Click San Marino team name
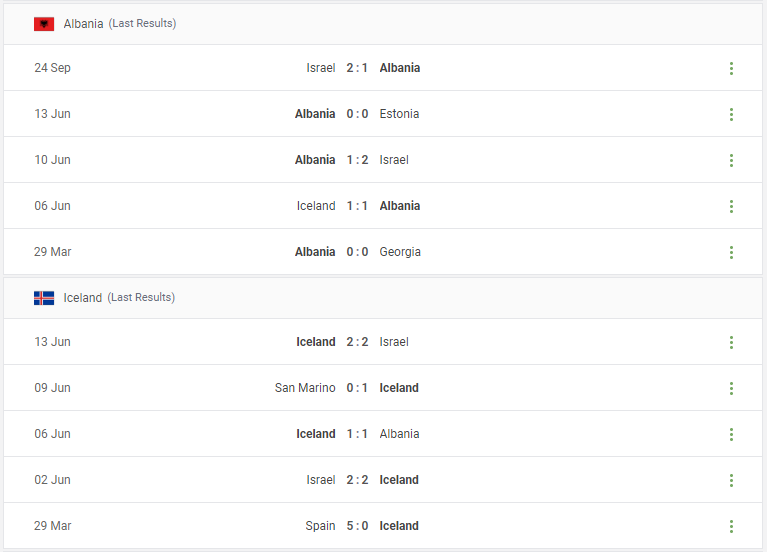Image resolution: width=767 pixels, height=552 pixels. click(x=305, y=388)
